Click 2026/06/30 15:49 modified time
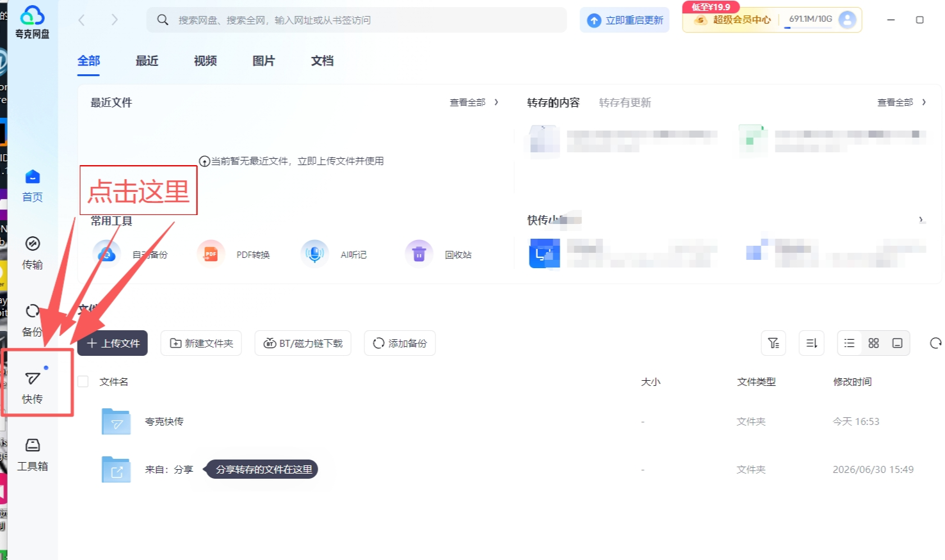Screen dimensions: 945x560 tap(873, 469)
